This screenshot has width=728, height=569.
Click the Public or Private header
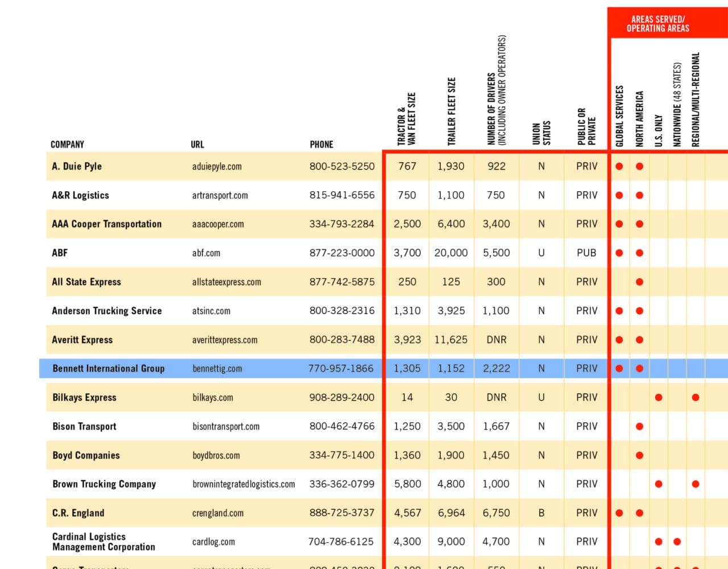(x=586, y=127)
